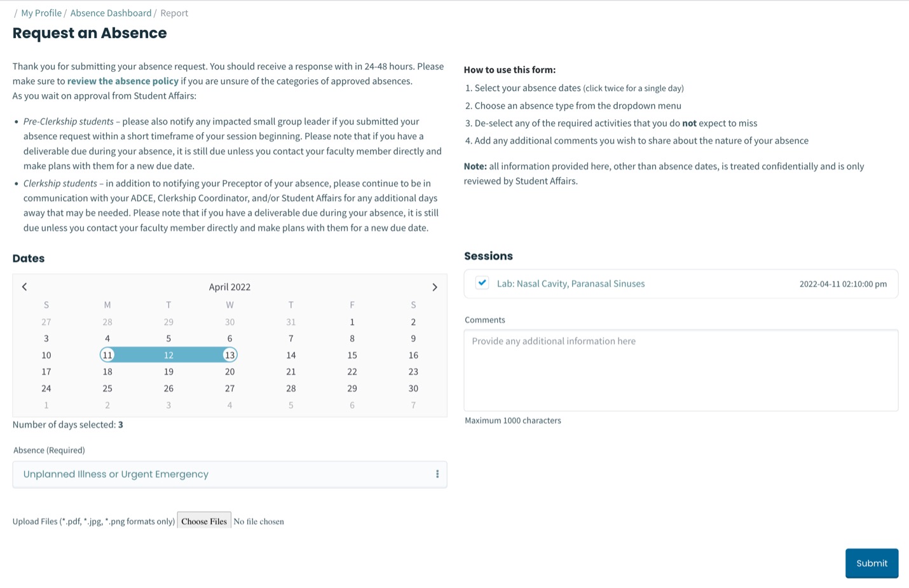Screen dimensions: 909x588
Task: Open Lab: Nasal Cavity, Paranasal Sinuses session
Action: 571,284
